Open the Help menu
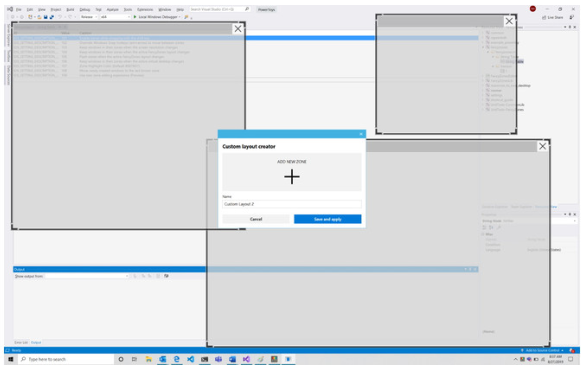This screenshot has width=585, height=370. [x=180, y=9]
